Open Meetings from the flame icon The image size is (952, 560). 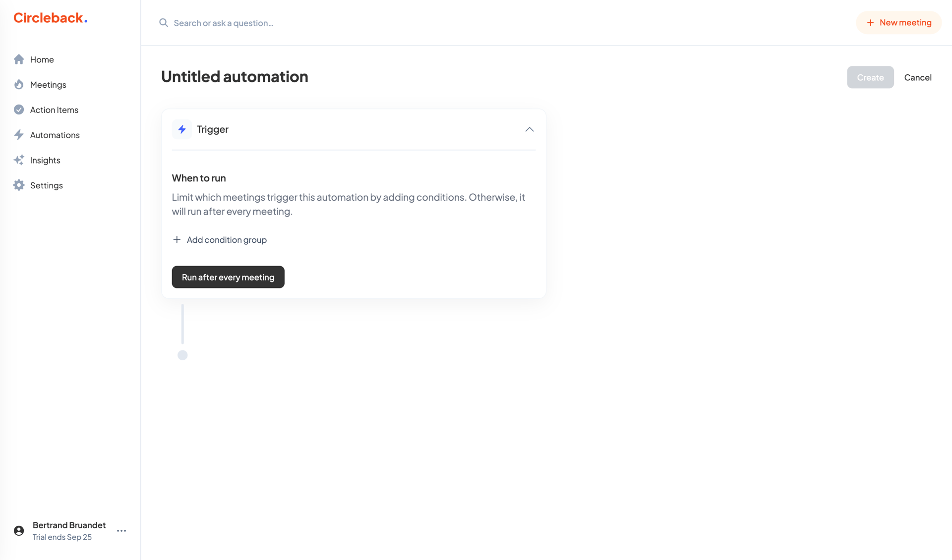coord(18,84)
